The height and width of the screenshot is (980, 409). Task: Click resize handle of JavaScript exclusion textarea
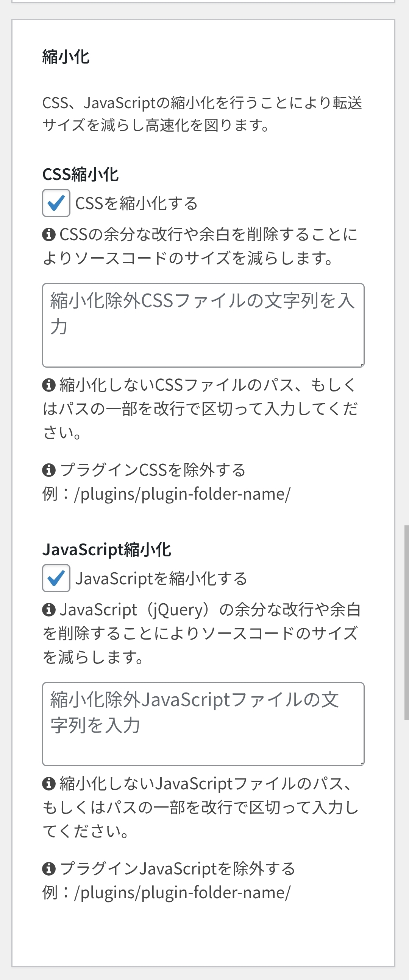tap(361, 763)
